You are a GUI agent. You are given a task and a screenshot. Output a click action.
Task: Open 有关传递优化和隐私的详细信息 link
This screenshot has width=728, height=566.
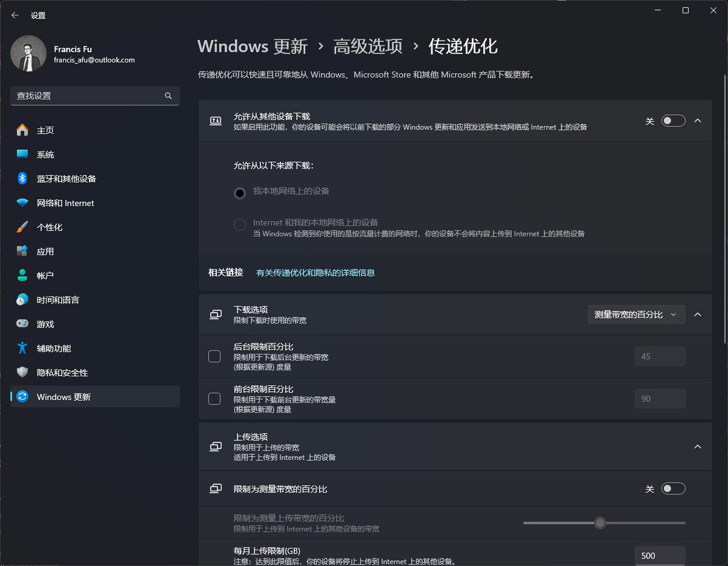(x=314, y=273)
